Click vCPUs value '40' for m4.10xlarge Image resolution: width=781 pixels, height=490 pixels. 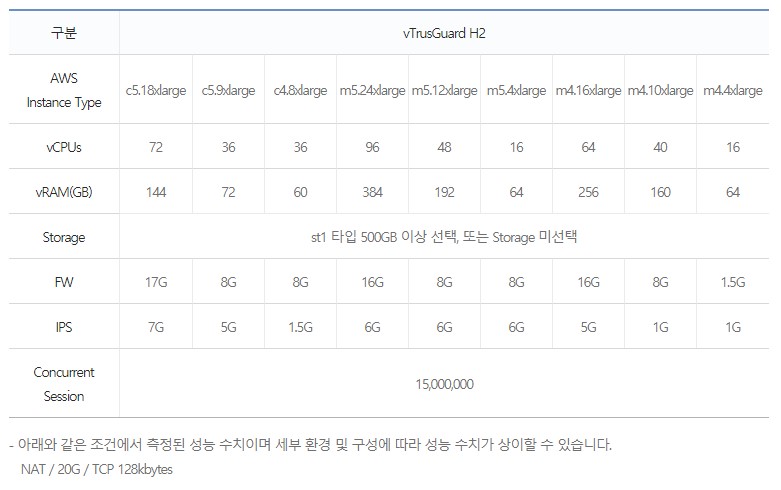coord(660,147)
